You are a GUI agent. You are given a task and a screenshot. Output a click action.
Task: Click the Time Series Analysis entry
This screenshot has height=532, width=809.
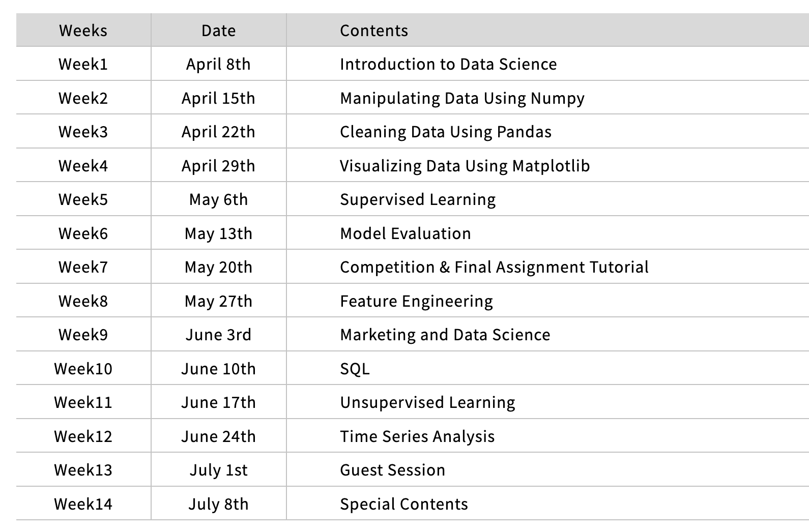point(417,436)
